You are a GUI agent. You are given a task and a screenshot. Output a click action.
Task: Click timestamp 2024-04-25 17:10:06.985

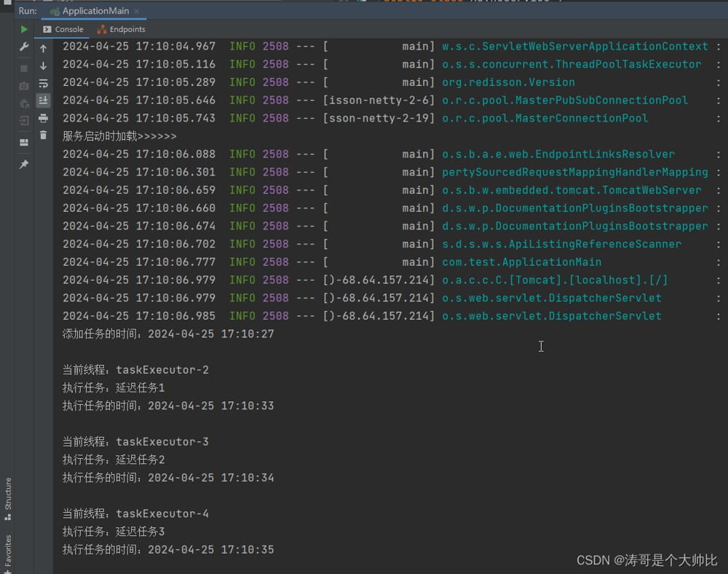[x=139, y=316]
